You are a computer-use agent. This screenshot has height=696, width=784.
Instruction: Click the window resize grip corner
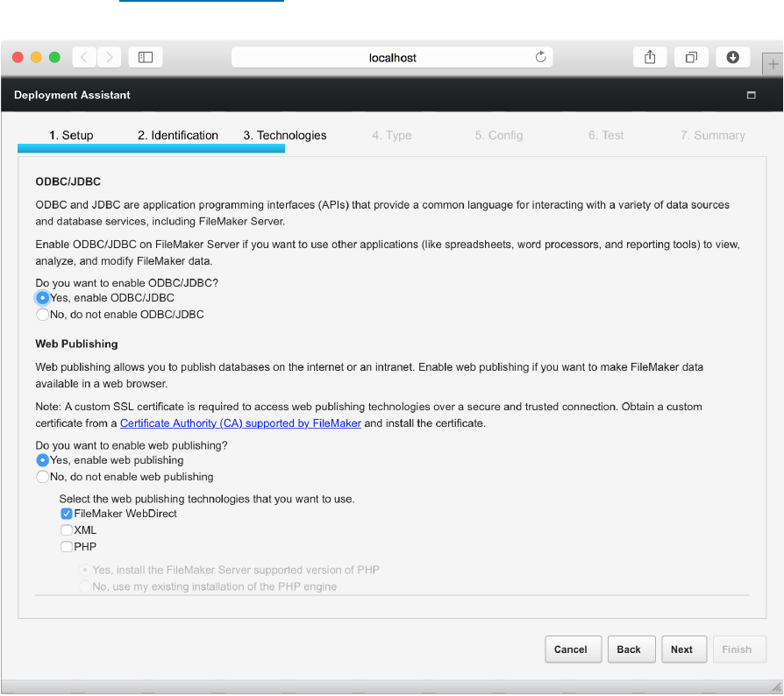(x=776, y=687)
